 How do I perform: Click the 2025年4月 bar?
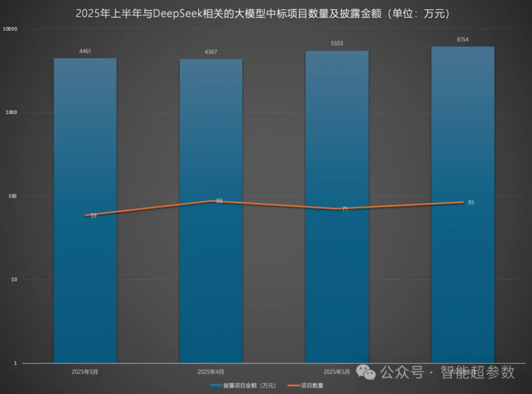[211, 211]
